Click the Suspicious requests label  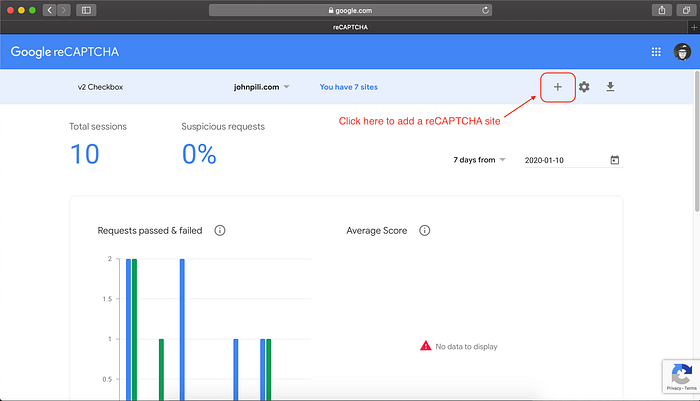(223, 126)
